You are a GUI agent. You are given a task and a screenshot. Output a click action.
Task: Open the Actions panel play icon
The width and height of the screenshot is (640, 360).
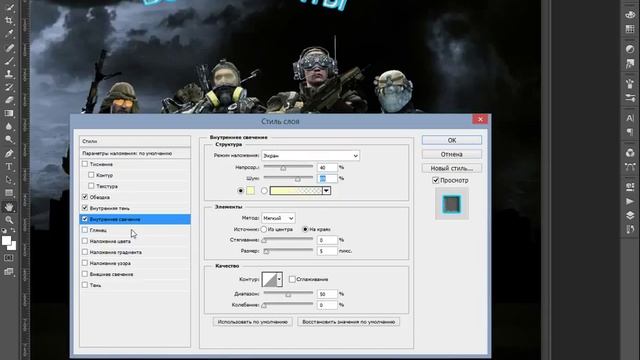630,201
